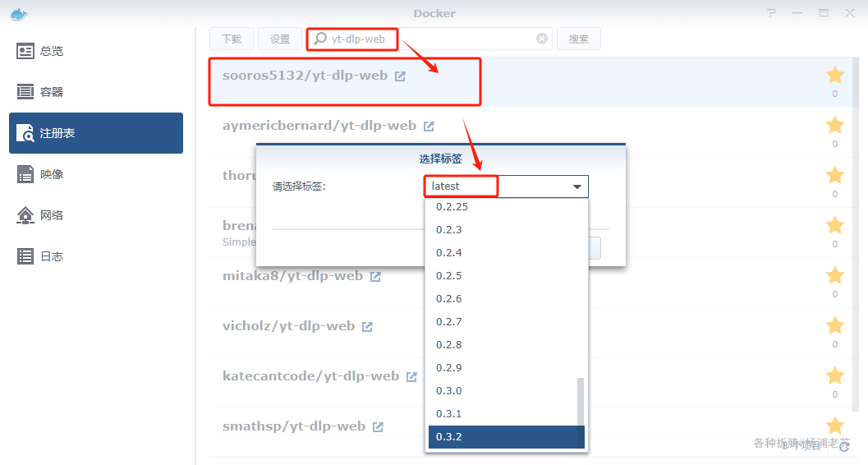Image resolution: width=868 pixels, height=465 pixels.
Task: Click the Log sidebar icon
Action: (x=25, y=256)
